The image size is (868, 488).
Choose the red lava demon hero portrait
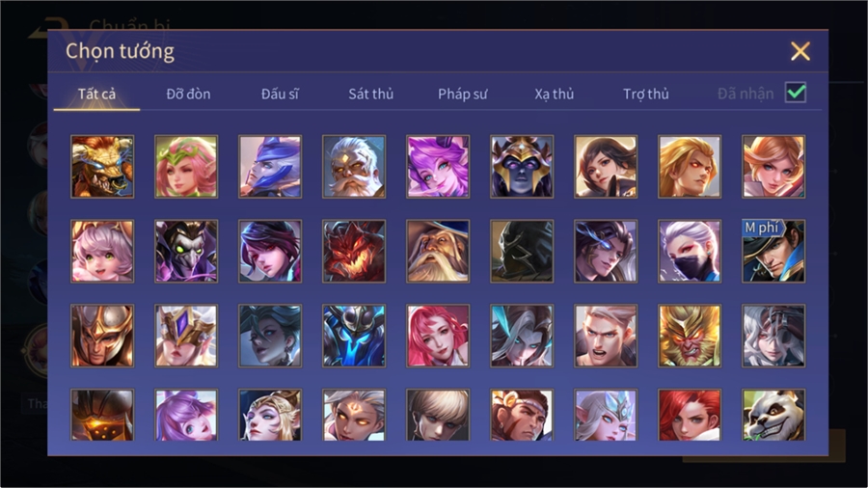[354, 251]
